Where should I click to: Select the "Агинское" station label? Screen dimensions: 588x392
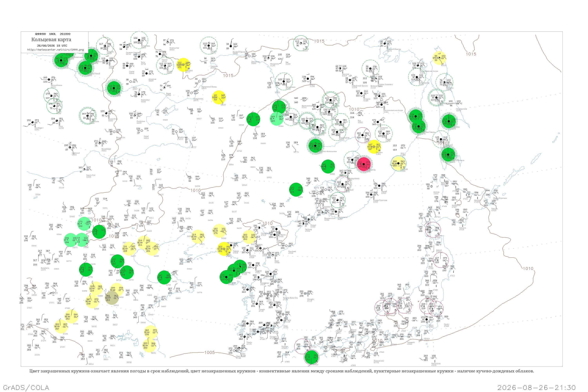(152, 79)
